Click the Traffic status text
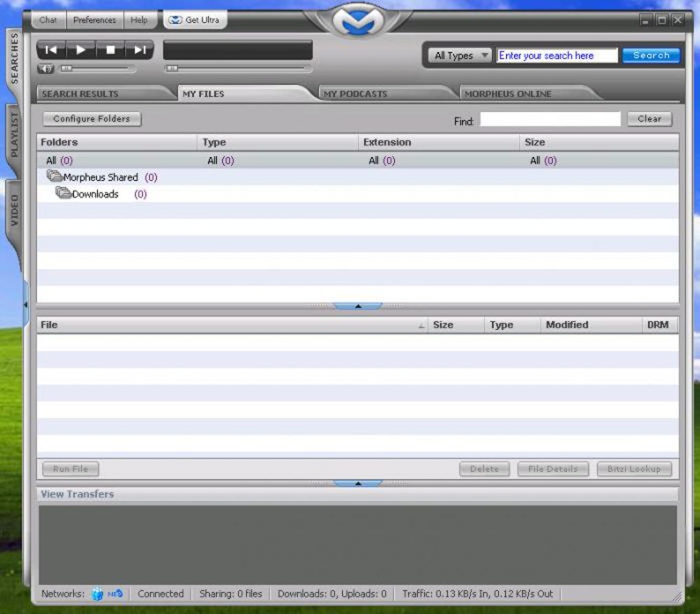Viewport: 700px width, 614px height. [x=477, y=594]
